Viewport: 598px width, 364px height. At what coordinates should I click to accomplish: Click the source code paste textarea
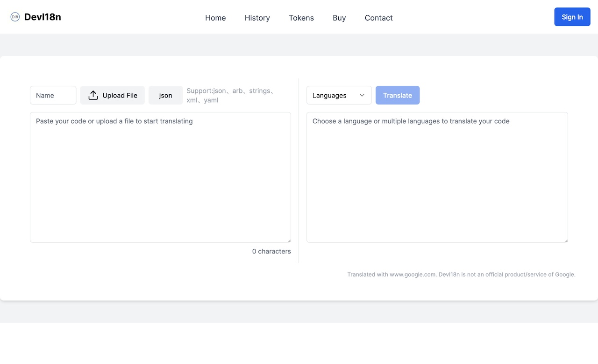[160, 177]
